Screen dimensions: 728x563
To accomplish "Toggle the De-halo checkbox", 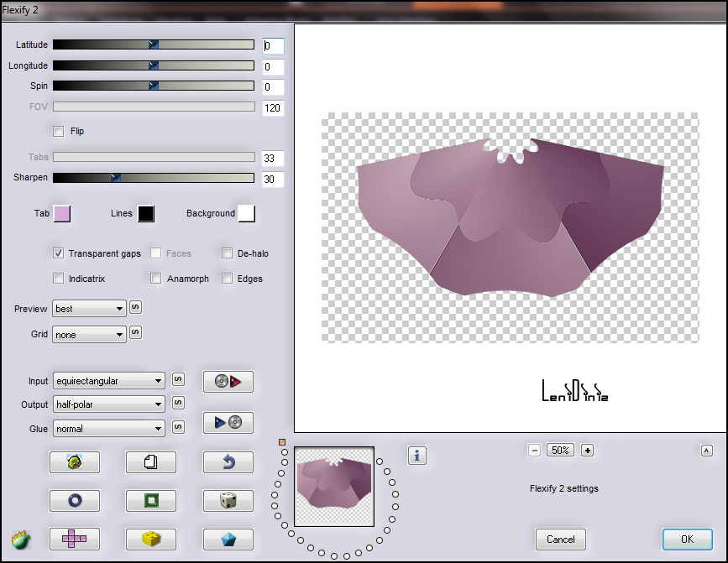I will [x=228, y=253].
